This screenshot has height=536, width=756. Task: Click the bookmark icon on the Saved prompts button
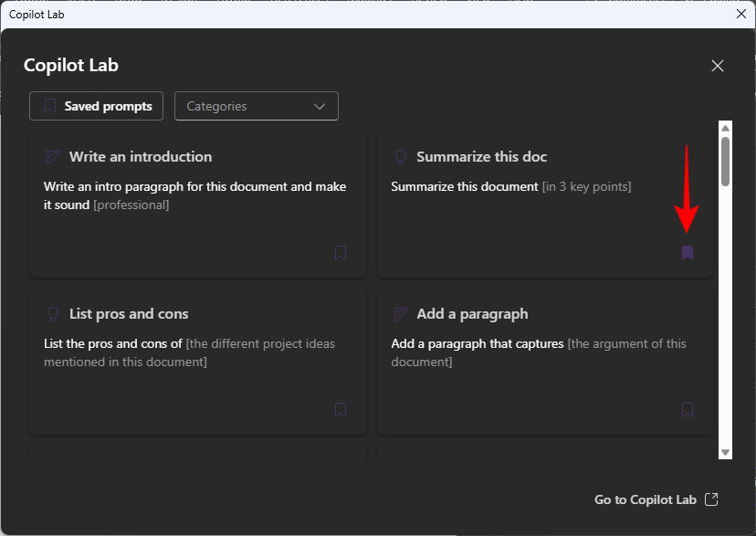[x=50, y=106]
